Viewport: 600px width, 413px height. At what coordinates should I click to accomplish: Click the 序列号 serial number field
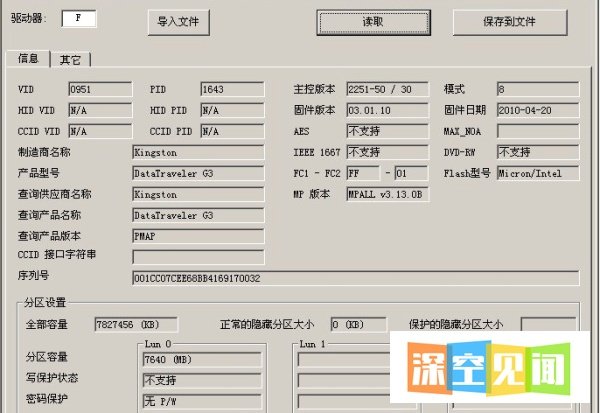tap(355, 278)
